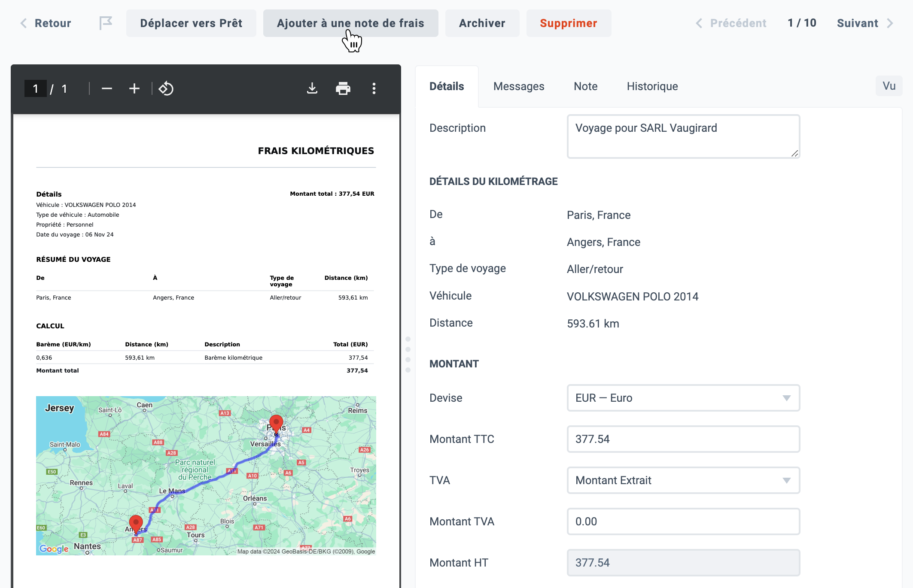
Task: Rotate the PDF document
Action: pos(166,89)
